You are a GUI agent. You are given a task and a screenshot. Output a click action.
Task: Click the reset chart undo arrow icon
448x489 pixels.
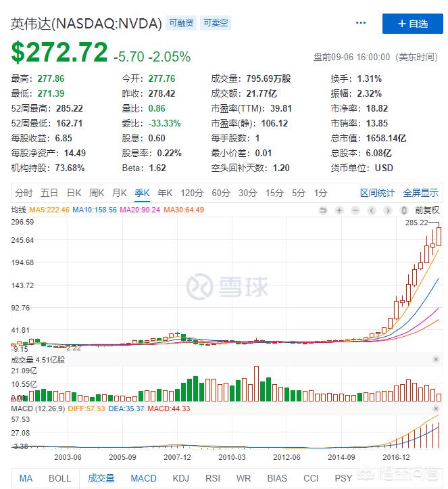tap(323, 210)
